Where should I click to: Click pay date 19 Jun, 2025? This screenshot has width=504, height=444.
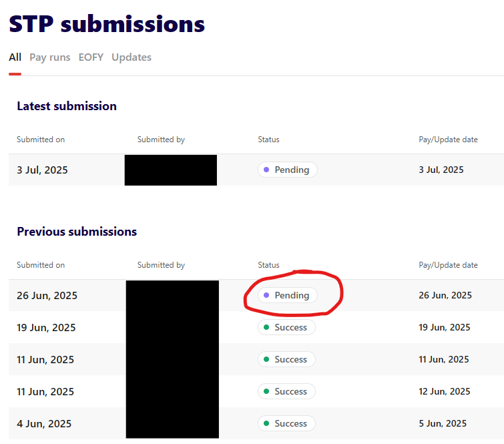tap(444, 327)
